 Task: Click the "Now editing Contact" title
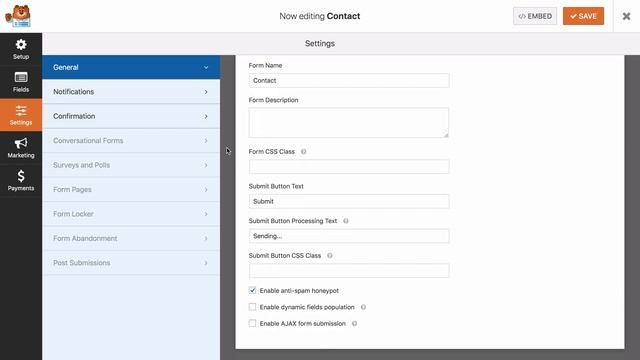pyautogui.click(x=320, y=16)
